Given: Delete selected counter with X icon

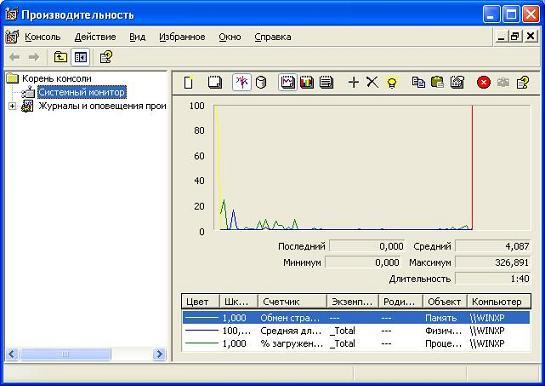Looking at the screenshot, I should 372,82.
